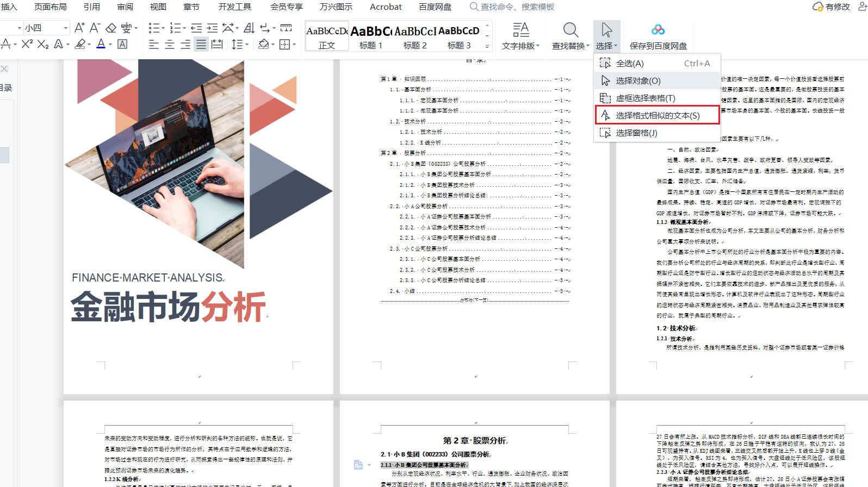
Task: Save document to Baidu Netdisk
Action: click(658, 36)
